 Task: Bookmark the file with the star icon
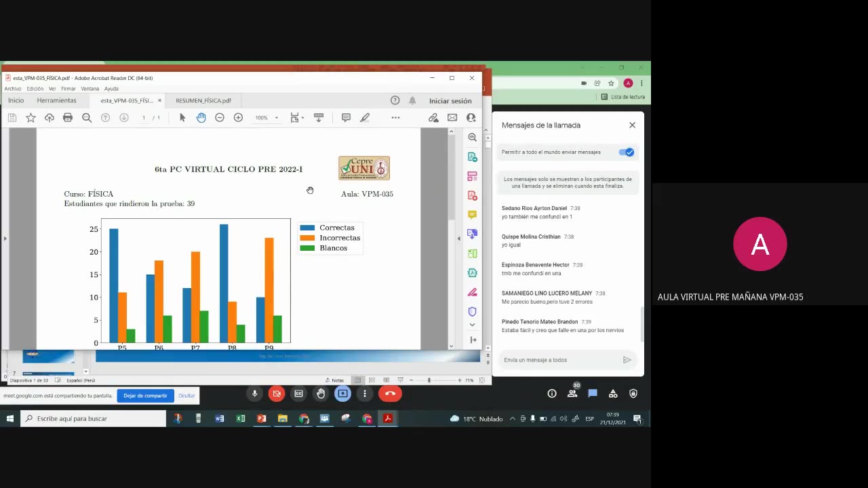pos(31,117)
